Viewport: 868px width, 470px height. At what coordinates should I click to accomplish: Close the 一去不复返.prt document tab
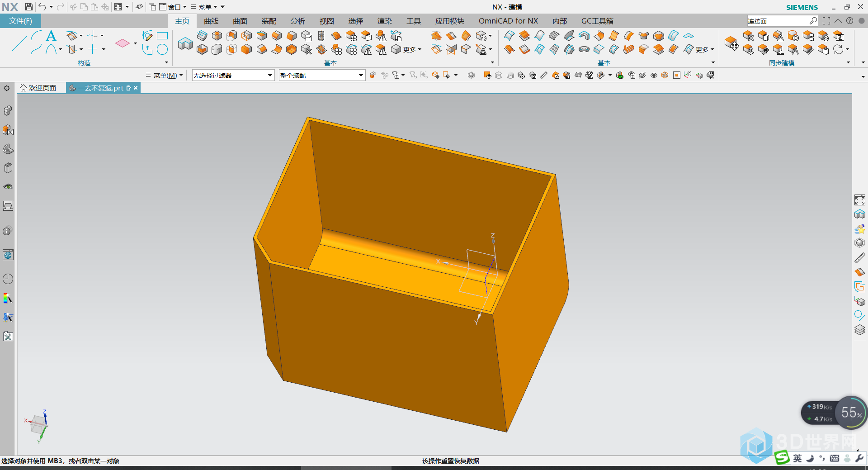click(x=136, y=88)
